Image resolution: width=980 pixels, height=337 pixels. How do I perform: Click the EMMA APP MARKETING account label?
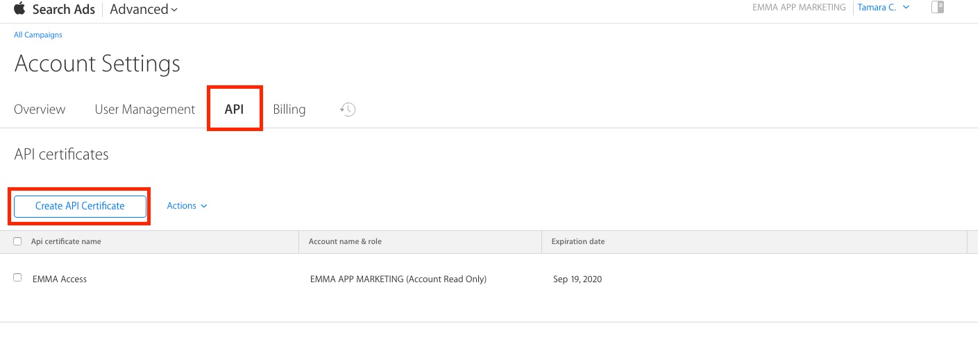pos(799,8)
